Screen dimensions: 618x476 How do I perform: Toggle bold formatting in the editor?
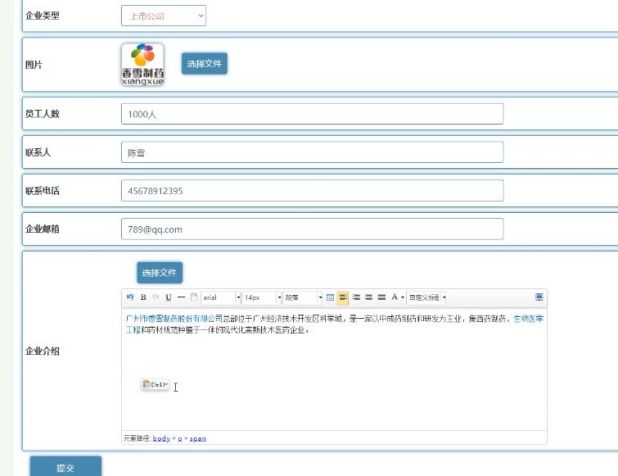point(143,297)
